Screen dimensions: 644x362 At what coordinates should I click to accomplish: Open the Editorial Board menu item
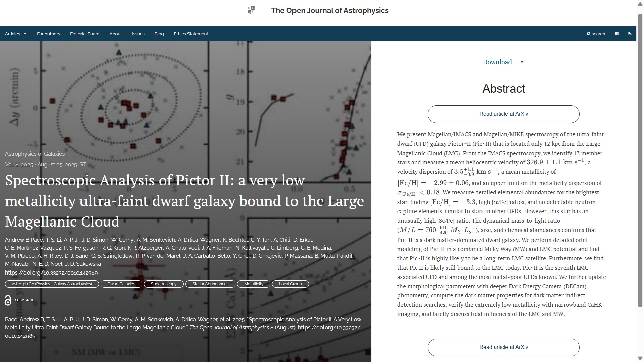click(85, 34)
